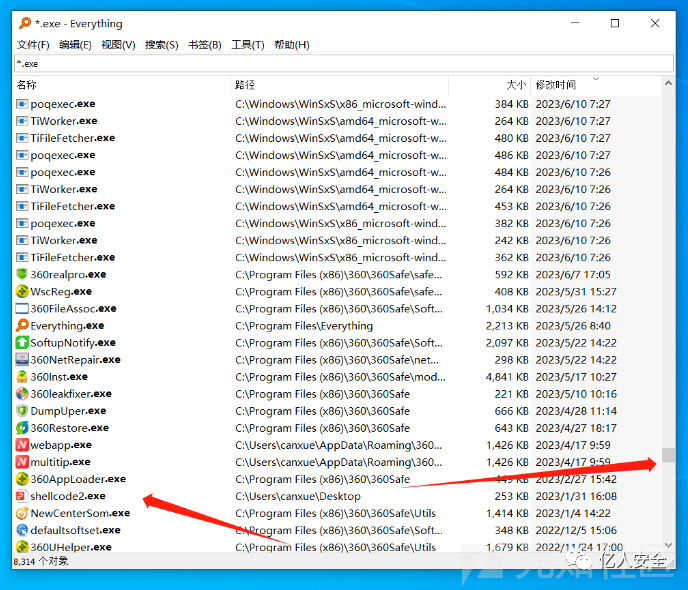Select the DumpUper.exe file name
This screenshot has width=688, height=590.
coord(68,411)
